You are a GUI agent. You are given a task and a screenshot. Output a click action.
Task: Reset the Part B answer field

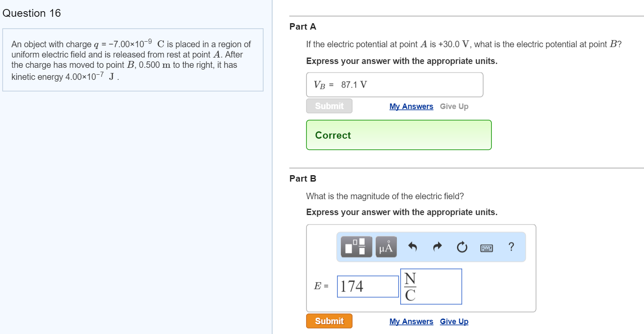pyautogui.click(x=462, y=247)
